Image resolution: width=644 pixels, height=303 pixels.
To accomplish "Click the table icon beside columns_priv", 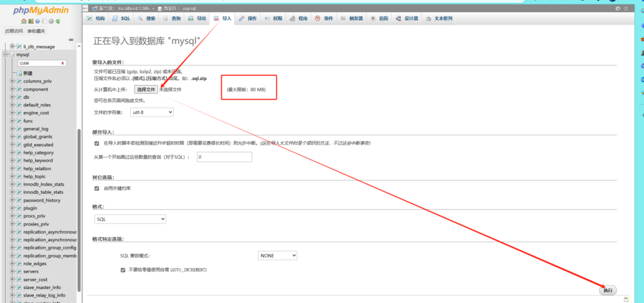I will 19,81.
